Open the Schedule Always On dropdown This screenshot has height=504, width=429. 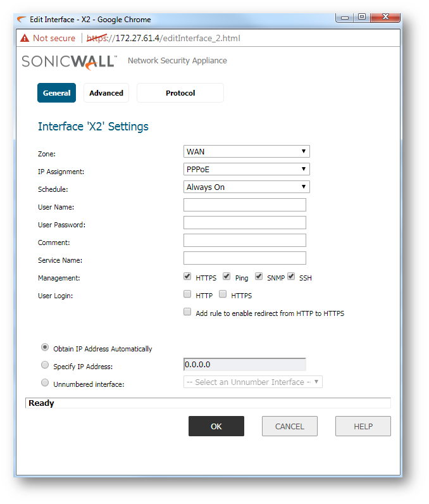(246, 187)
